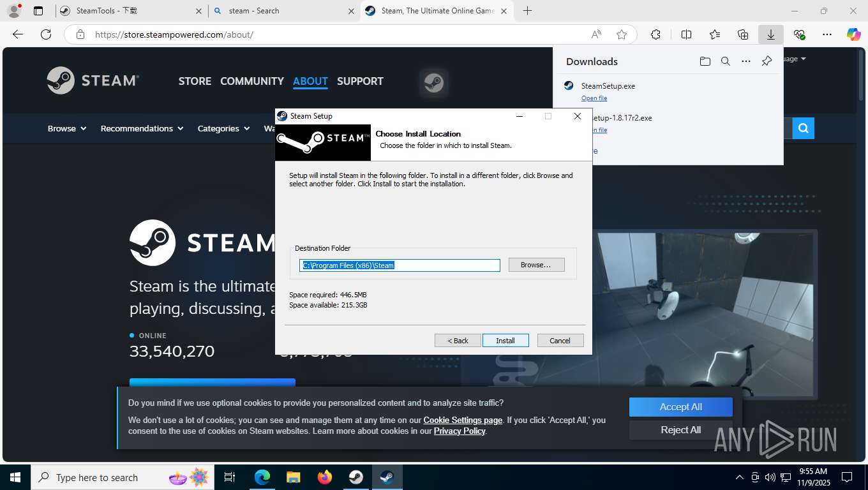Image resolution: width=868 pixels, height=490 pixels.
Task: Close the steam - Search tab
Action: click(x=351, y=11)
